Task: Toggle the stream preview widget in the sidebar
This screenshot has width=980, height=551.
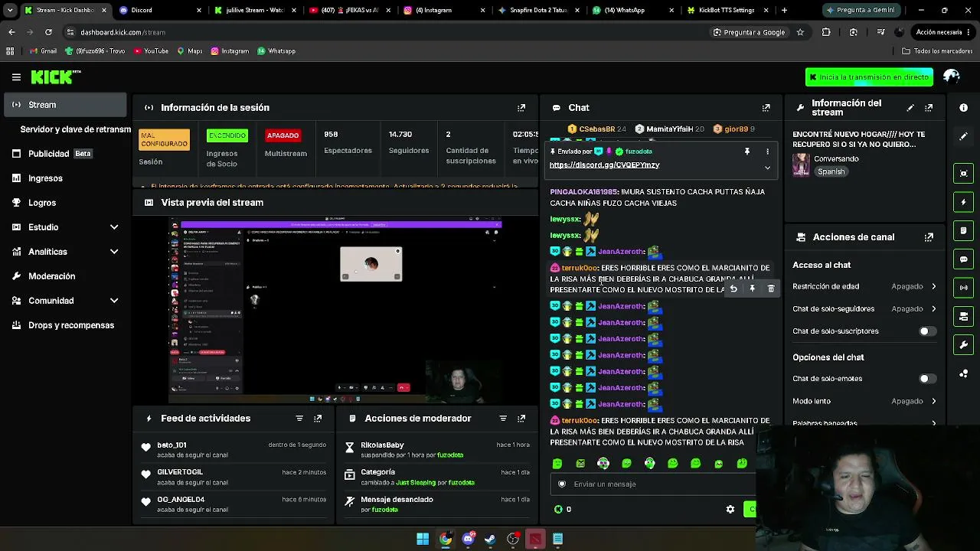Action: click(x=964, y=173)
